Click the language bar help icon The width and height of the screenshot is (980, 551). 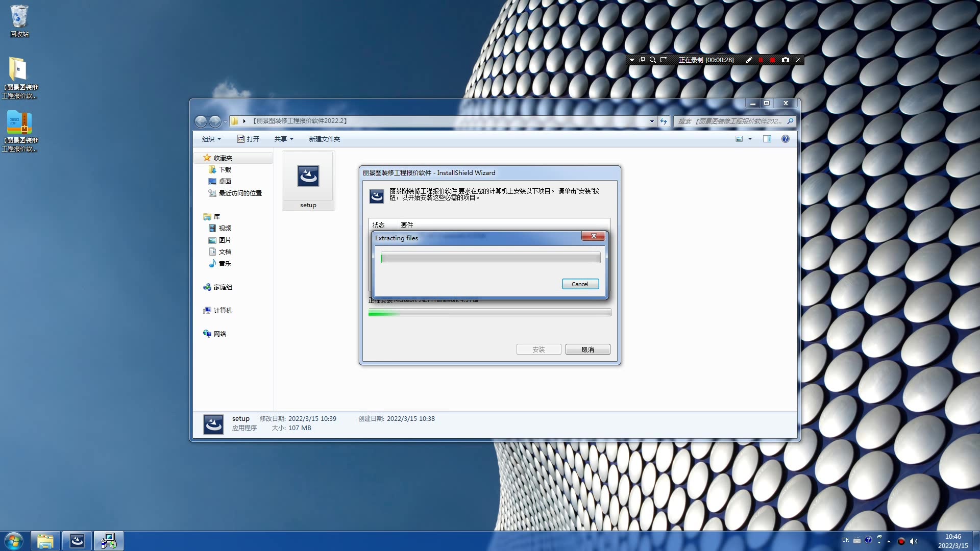tap(868, 540)
